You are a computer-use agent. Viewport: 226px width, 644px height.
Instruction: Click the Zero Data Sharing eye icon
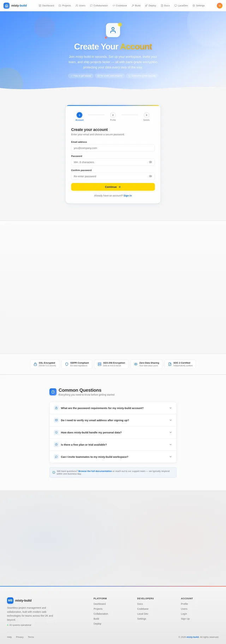click(x=136, y=364)
